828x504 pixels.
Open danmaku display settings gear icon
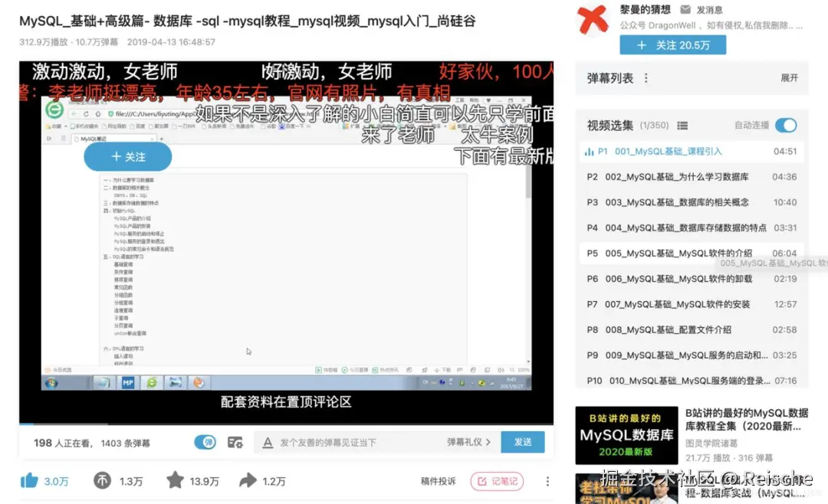coord(235,442)
